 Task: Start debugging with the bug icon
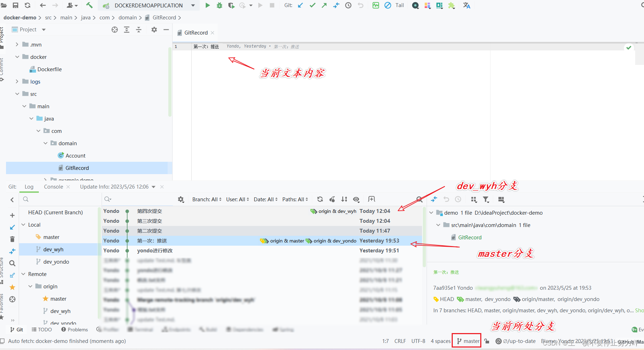click(219, 5)
